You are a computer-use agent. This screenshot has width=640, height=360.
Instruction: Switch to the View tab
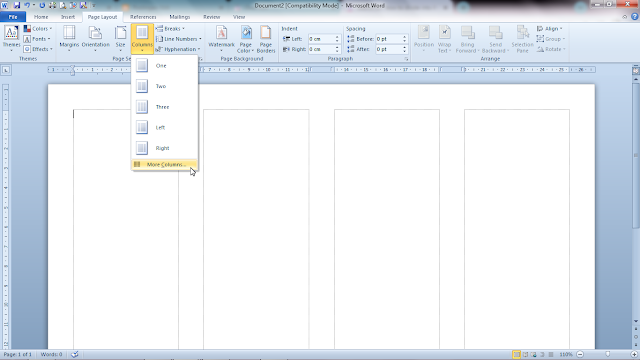click(x=239, y=17)
